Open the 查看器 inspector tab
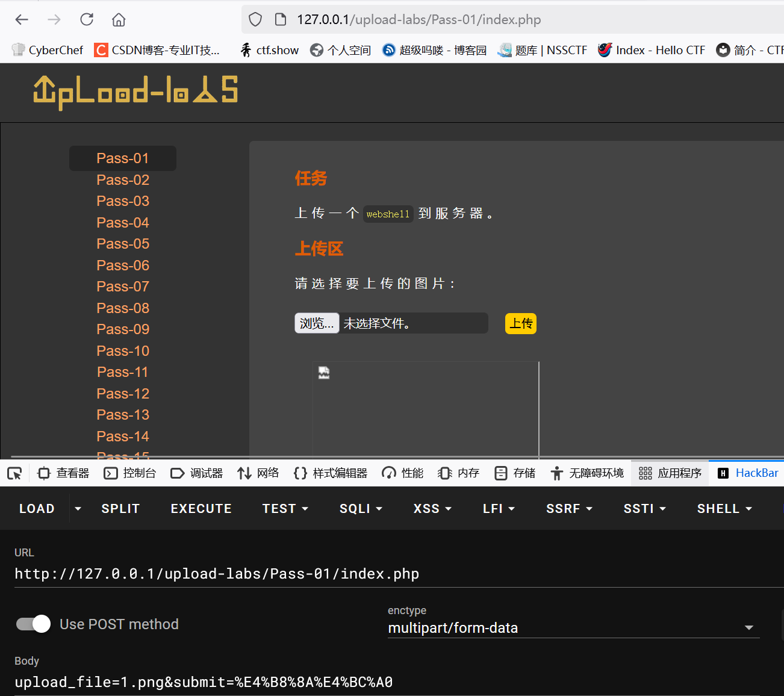784x696 pixels. [x=63, y=473]
